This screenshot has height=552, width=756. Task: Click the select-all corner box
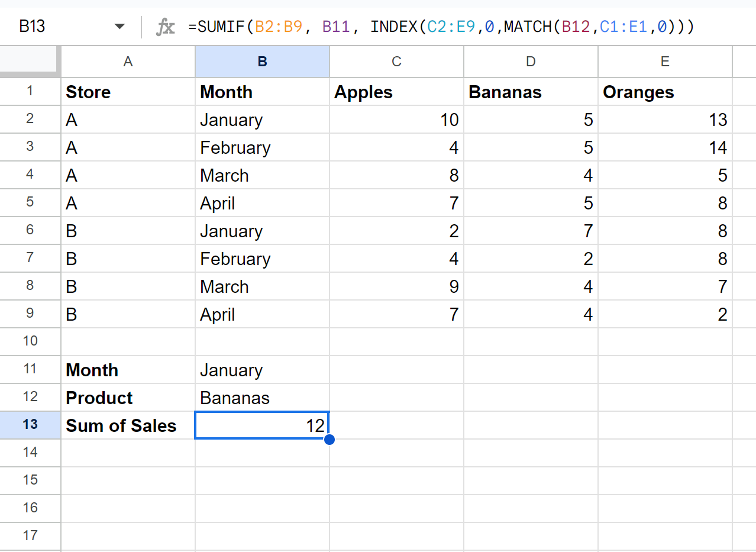[30, 62]
